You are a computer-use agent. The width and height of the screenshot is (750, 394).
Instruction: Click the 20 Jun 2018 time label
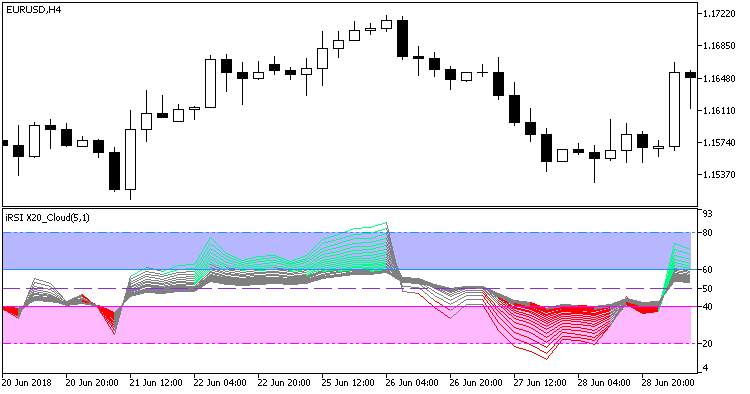[x=27, y=383]
